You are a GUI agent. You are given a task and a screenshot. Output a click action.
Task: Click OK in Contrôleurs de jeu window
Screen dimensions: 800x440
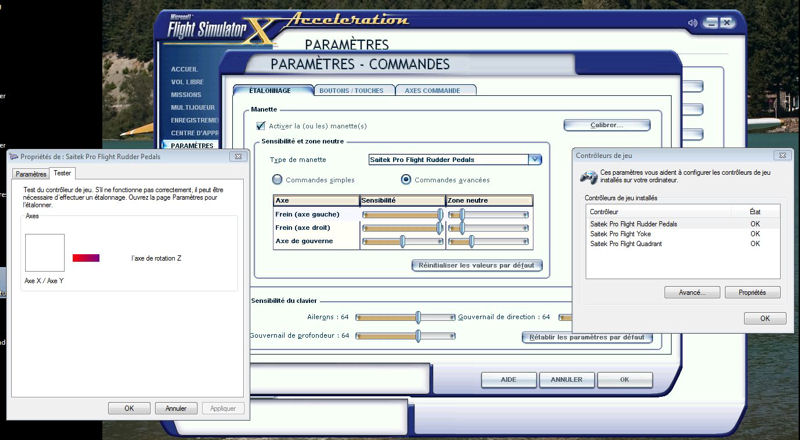pos(765,318)
